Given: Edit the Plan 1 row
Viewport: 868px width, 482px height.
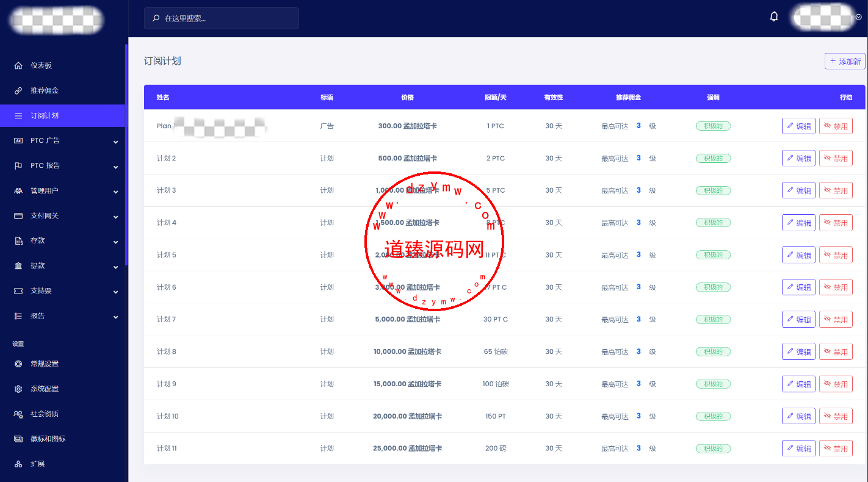Looking at the screenshot, I should (798, 126).
